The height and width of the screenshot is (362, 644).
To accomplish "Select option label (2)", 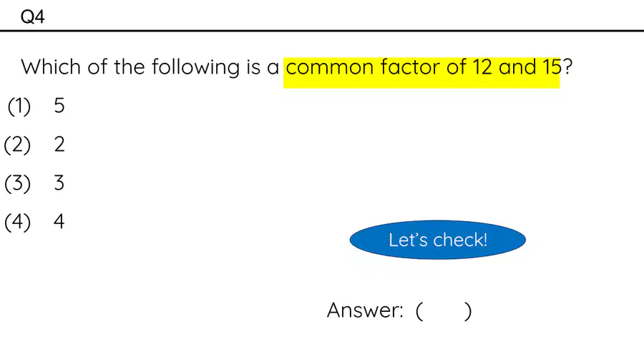I will tap(17, 145).
